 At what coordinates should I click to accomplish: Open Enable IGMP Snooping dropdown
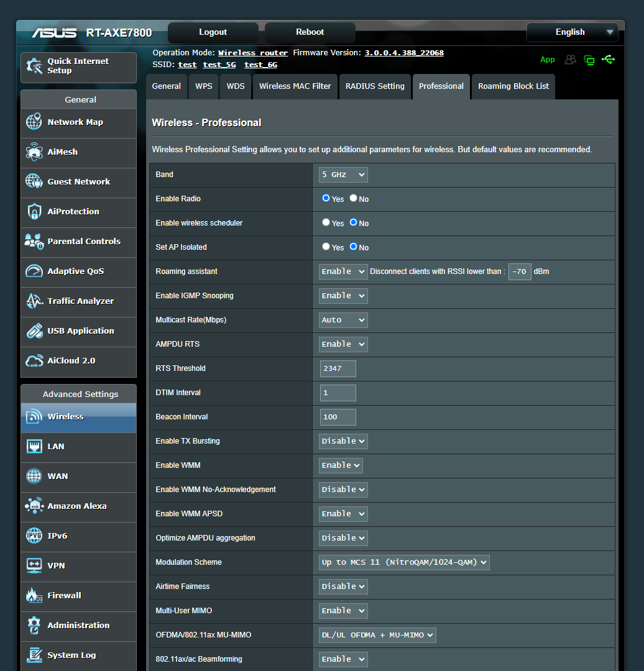point(343,296)
